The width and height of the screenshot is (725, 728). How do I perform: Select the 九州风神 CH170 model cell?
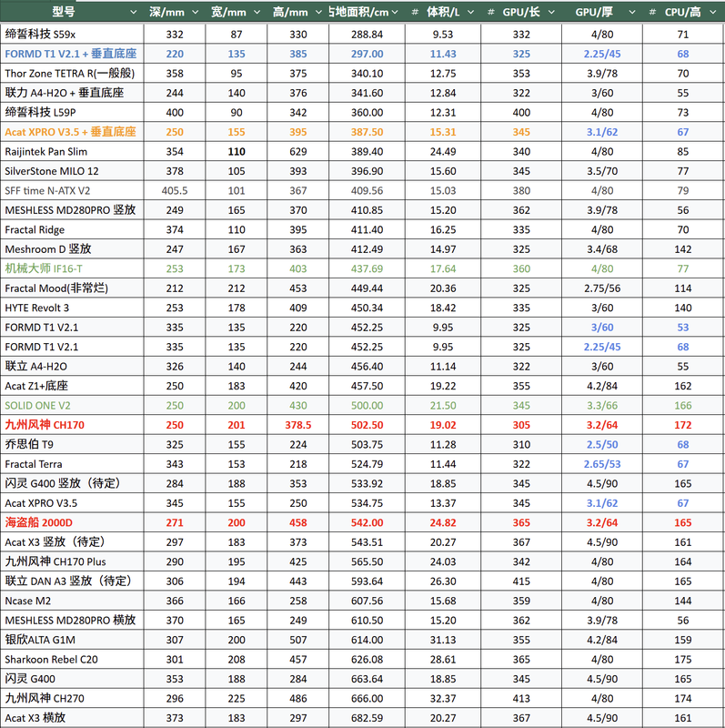coord(72,425)
